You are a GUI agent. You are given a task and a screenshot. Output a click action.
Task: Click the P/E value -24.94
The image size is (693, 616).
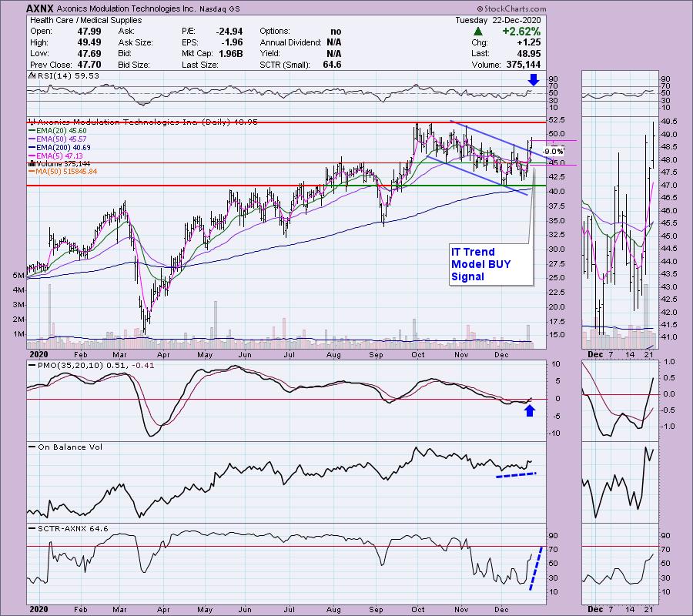coord(229,32)
